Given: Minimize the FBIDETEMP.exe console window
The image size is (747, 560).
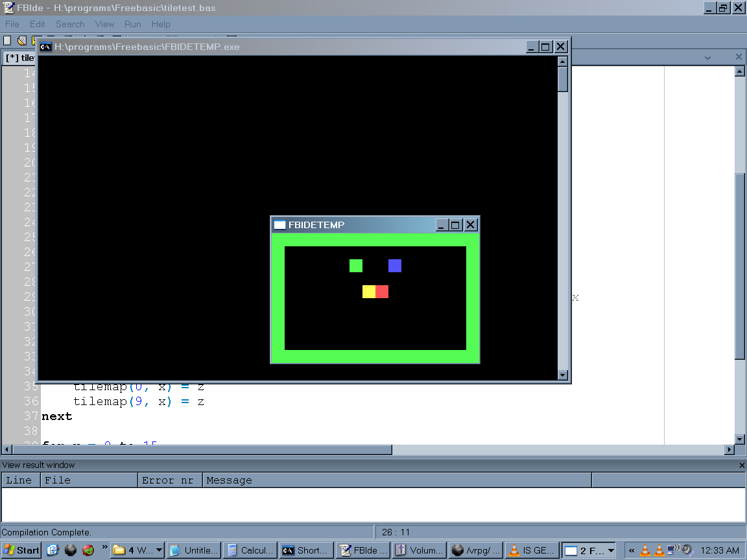Looking at the screenshot, I should [532, 47].
